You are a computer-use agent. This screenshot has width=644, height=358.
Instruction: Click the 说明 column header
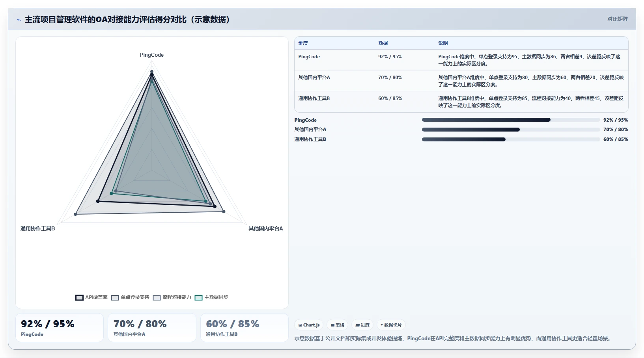443,43
